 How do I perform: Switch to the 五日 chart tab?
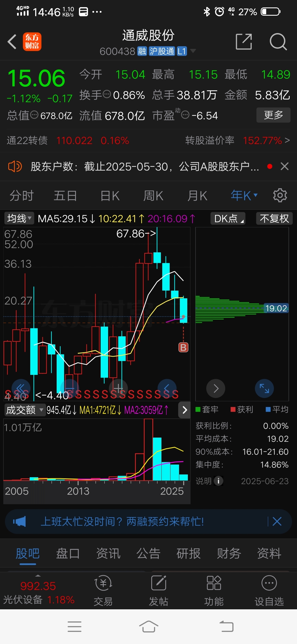click(x=65, y=196)
